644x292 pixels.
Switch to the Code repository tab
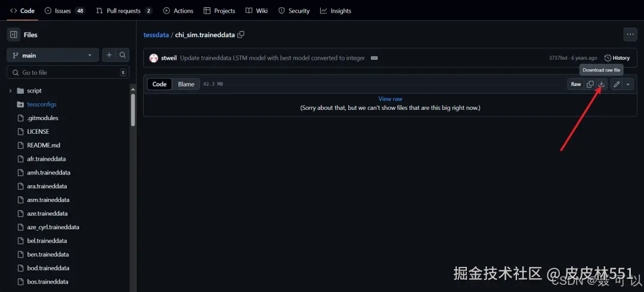tap(23, 11)
